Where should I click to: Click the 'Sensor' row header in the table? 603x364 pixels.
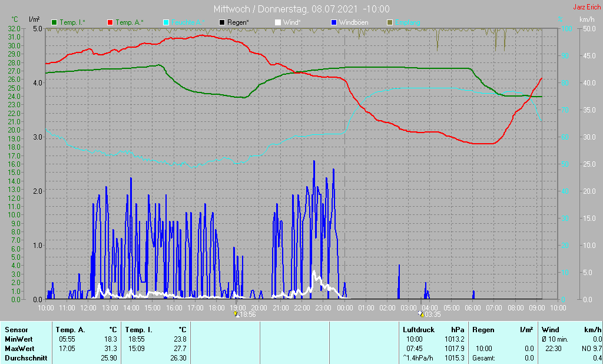click(16, 330)
